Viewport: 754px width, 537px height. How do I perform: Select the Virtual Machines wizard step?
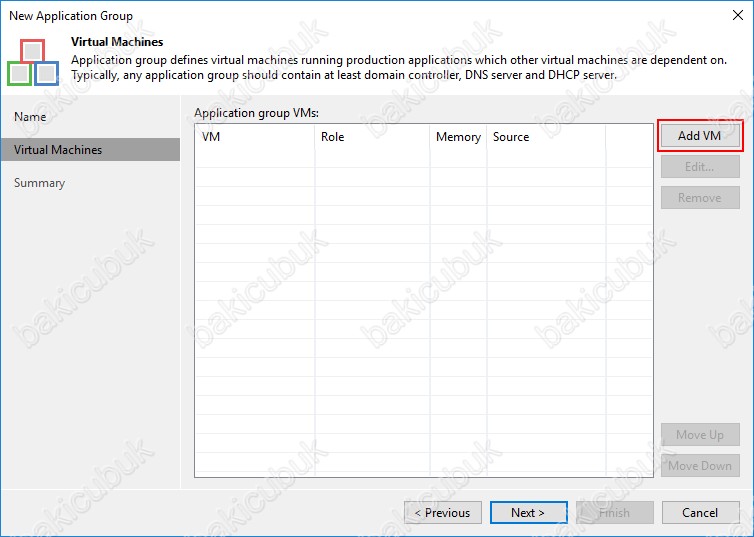(90, 150)
